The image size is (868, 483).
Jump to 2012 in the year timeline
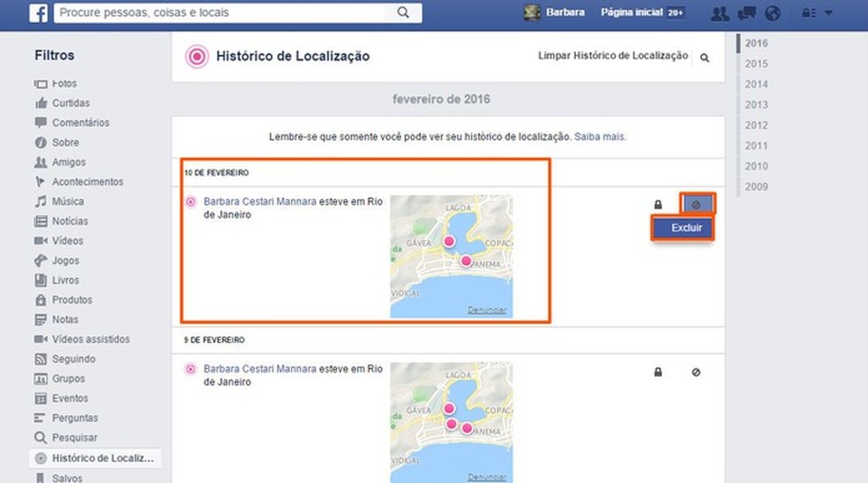[756, 125]
